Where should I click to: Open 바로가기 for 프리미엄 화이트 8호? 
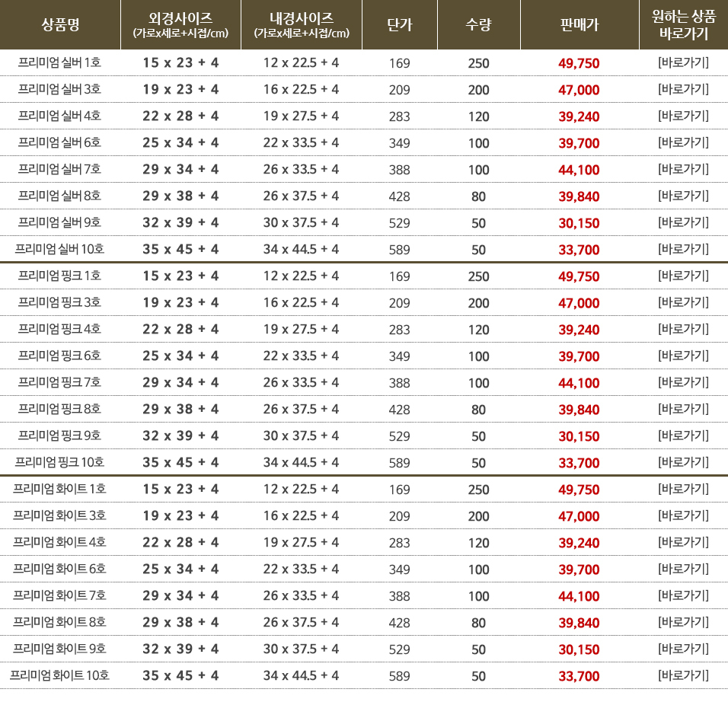pyautogui.click(x=683, y=622)
